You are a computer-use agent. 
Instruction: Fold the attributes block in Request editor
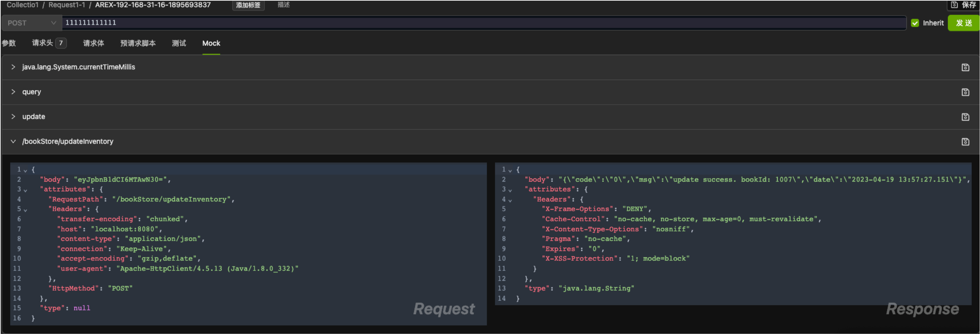coord(26,190)
